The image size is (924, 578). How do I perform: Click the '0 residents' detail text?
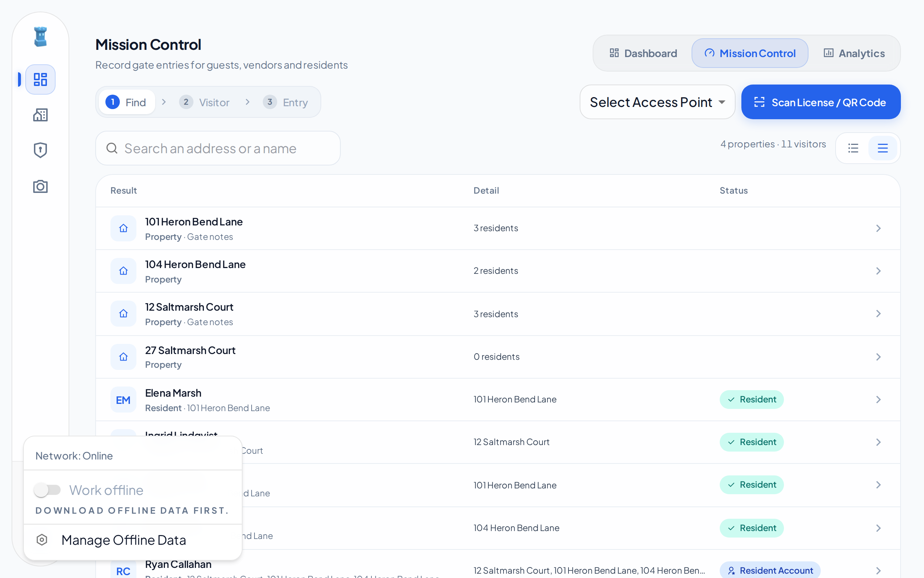point(496,357)
